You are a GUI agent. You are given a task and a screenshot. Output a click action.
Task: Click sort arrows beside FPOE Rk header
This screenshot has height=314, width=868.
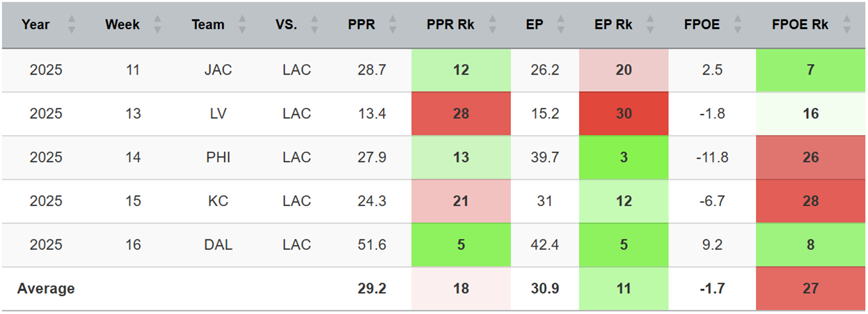pos(846,25)
